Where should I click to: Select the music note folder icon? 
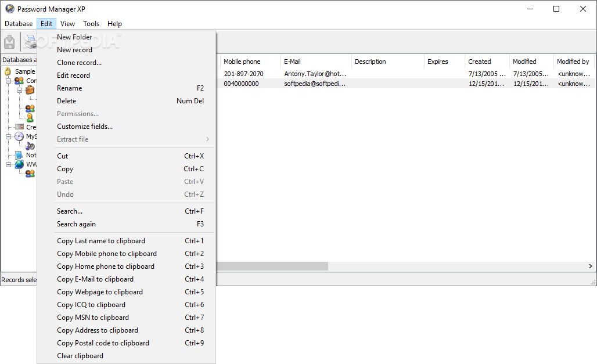pyautogui.click(x=30, y=146)
